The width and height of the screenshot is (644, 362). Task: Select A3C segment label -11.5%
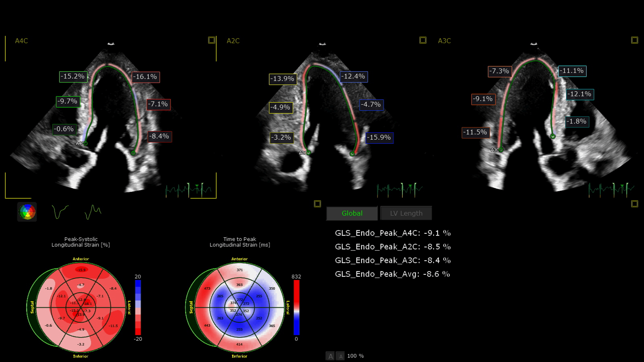coord(475,133)
